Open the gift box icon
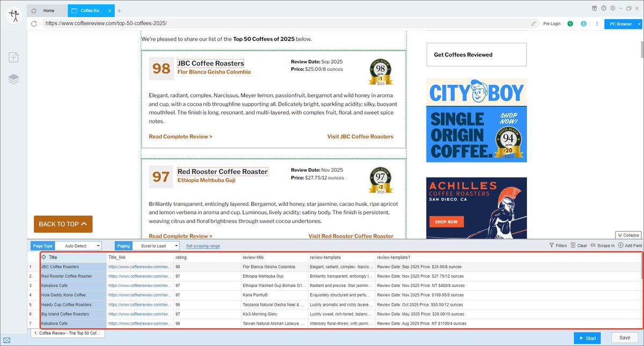Screen dimensions: 644x346 (595, 8)
